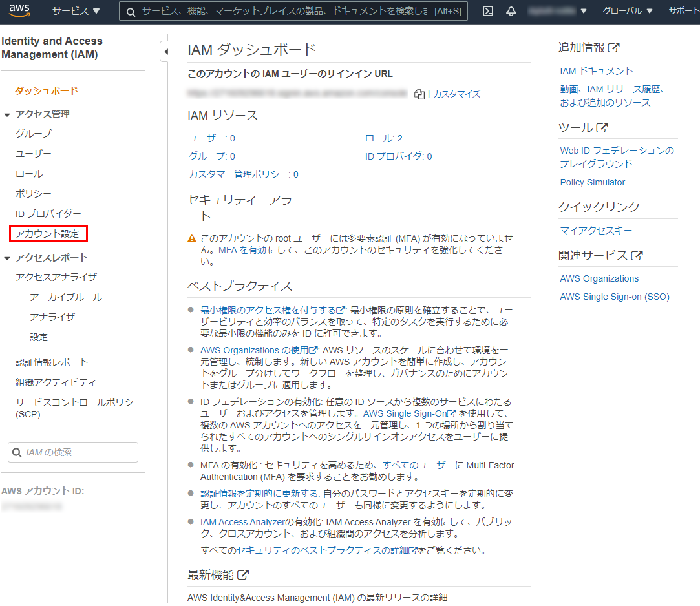The image size is (700, 606).
Task: Open Web ID フェデレーションのプレイグラウンド link
Action: (x=617, y=157)
